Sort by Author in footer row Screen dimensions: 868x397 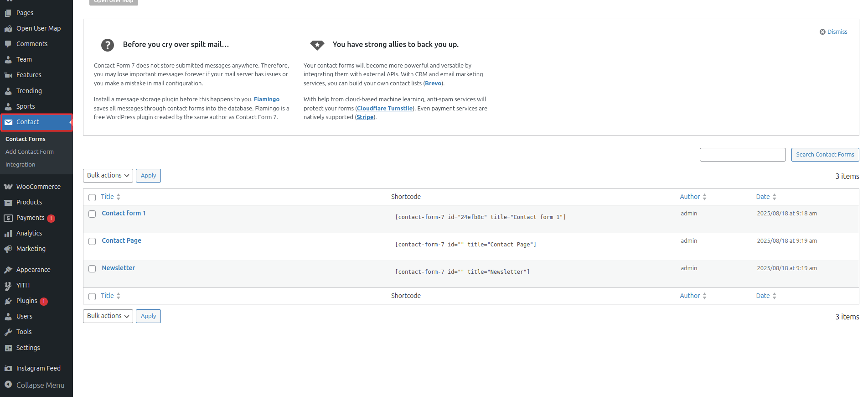[693, 296]
